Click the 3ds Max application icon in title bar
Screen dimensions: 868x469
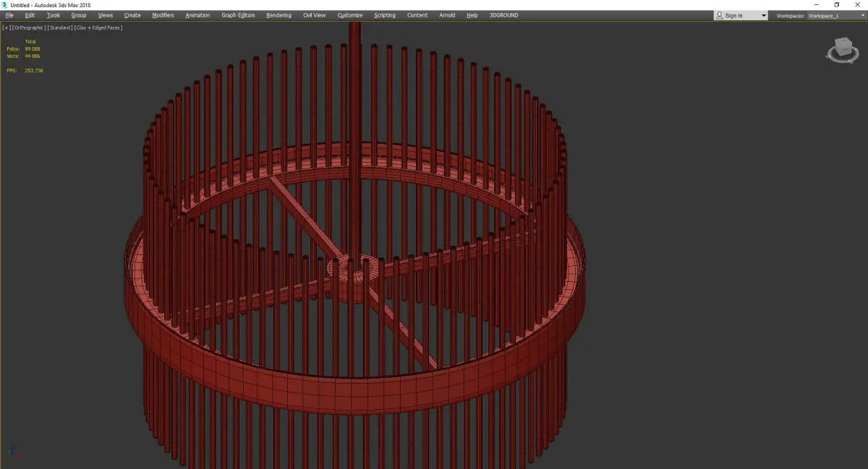pos(4,4)
